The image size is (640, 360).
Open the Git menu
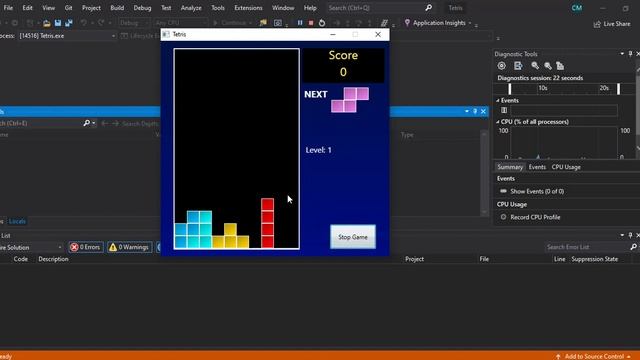click(68, 8)
